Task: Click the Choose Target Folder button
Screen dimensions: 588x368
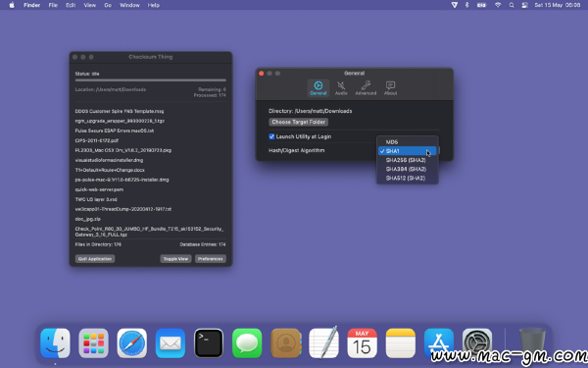Action: [299, 122]
